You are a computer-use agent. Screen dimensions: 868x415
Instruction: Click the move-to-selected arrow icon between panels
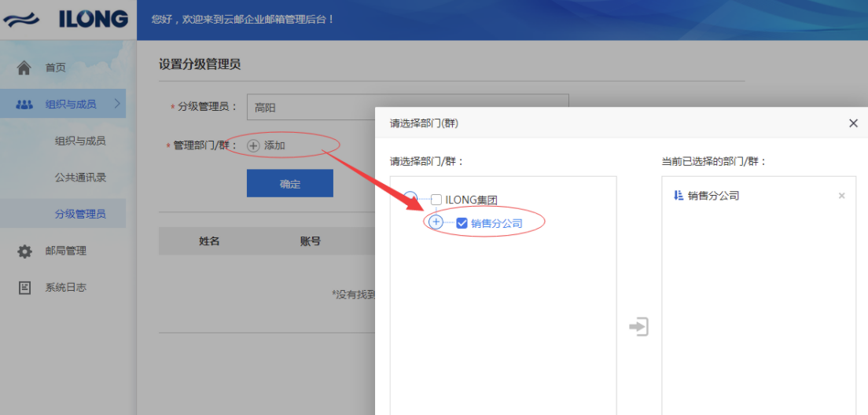point(638,326)
